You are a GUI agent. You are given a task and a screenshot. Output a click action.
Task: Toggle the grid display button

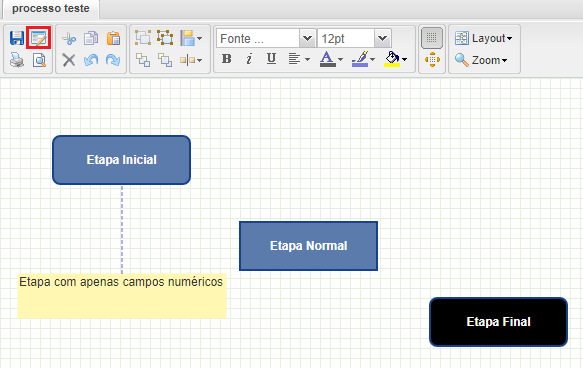point(432,38)
